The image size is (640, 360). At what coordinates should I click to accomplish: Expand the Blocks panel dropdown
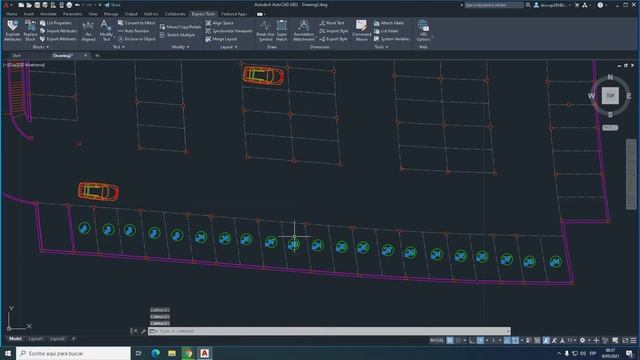coord(40,47)
